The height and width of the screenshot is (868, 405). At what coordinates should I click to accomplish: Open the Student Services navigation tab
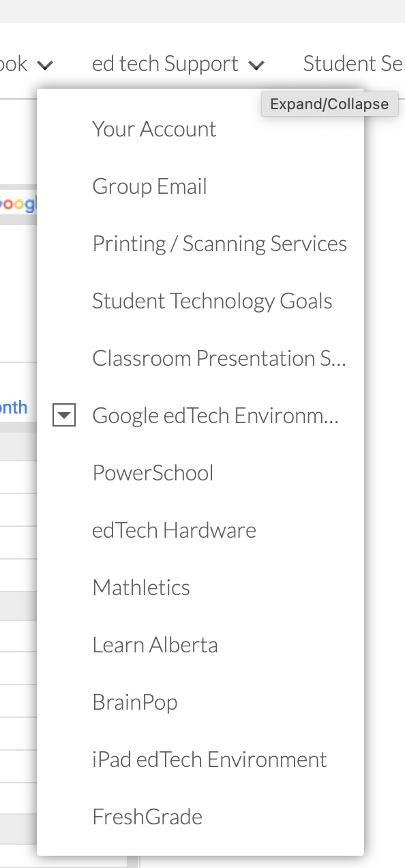click(x=354, y=64)
